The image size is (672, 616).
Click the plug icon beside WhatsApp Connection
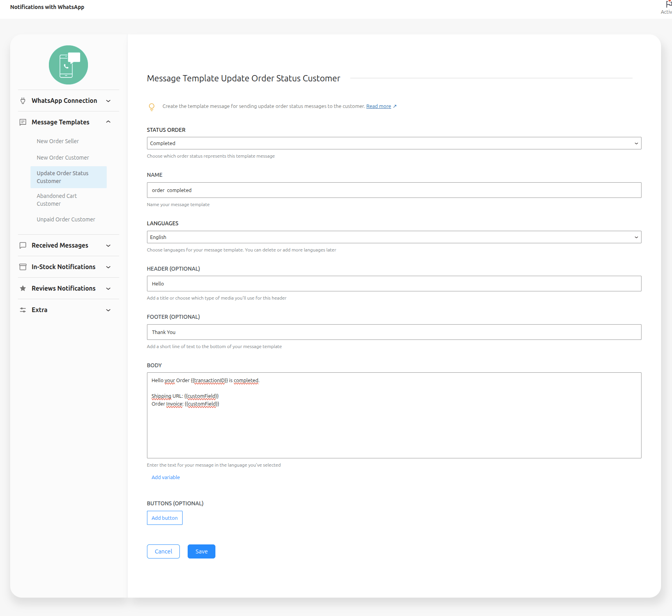[x=23, y=101]
